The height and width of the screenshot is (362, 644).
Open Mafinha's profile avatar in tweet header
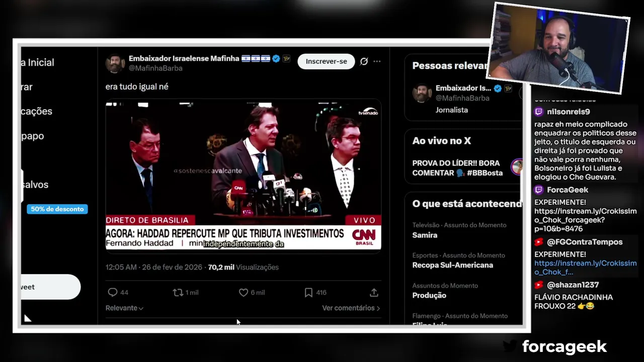tap(115, 63)
